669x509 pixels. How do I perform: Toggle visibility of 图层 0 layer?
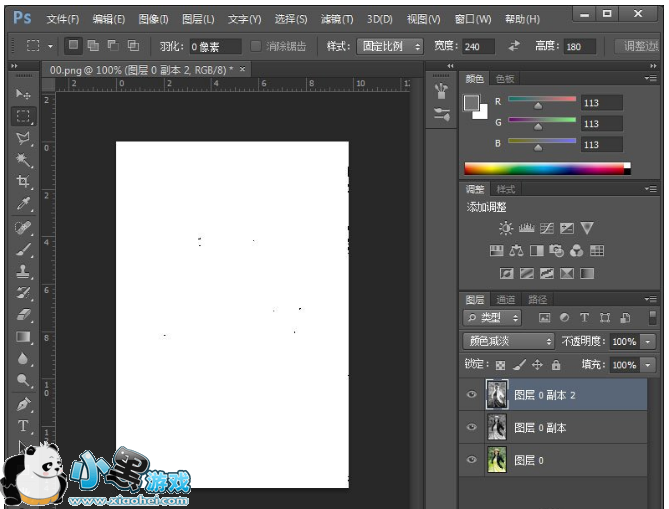point(472,459)
